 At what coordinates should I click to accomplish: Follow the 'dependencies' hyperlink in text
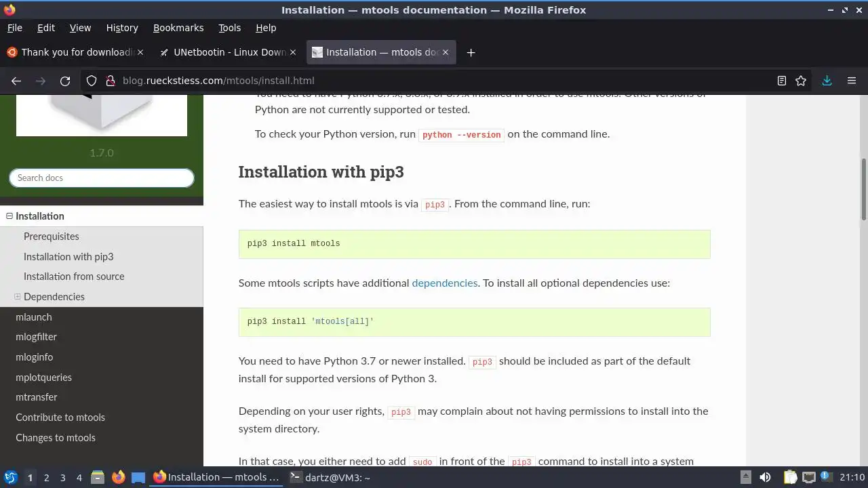click(x=445, y=283)
